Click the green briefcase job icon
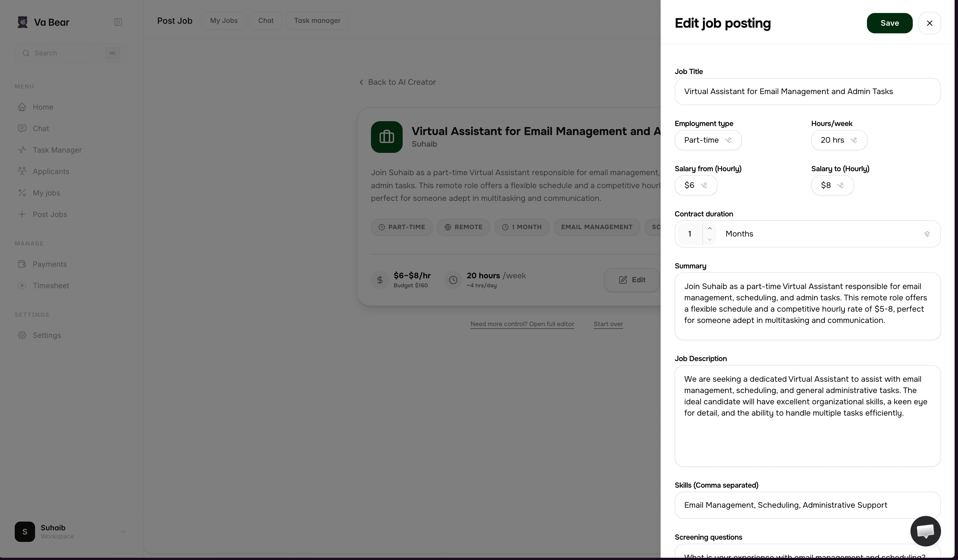 [x=387, y=137]
